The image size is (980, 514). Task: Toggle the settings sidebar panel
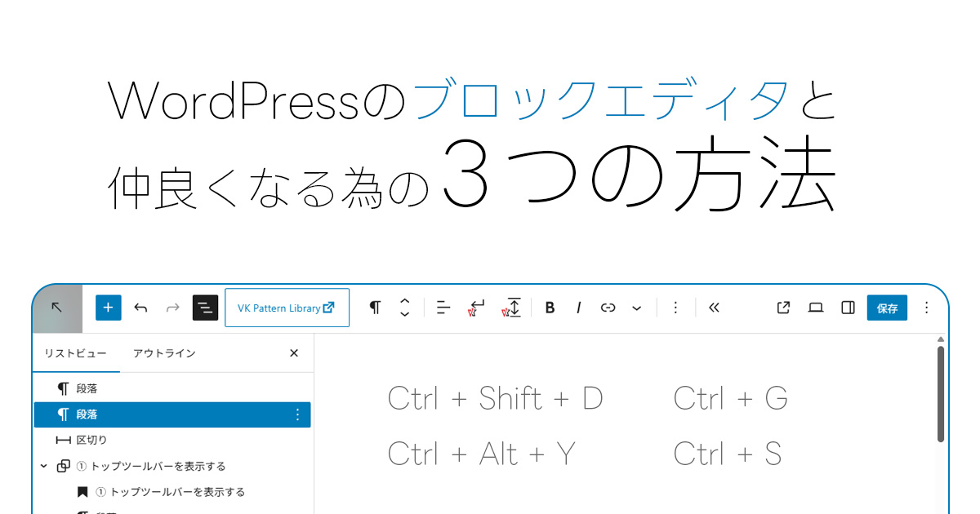pos(847,308)
